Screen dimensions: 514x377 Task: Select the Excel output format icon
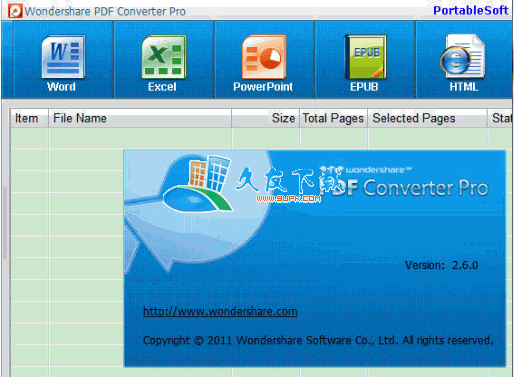[x=164, y=57]
